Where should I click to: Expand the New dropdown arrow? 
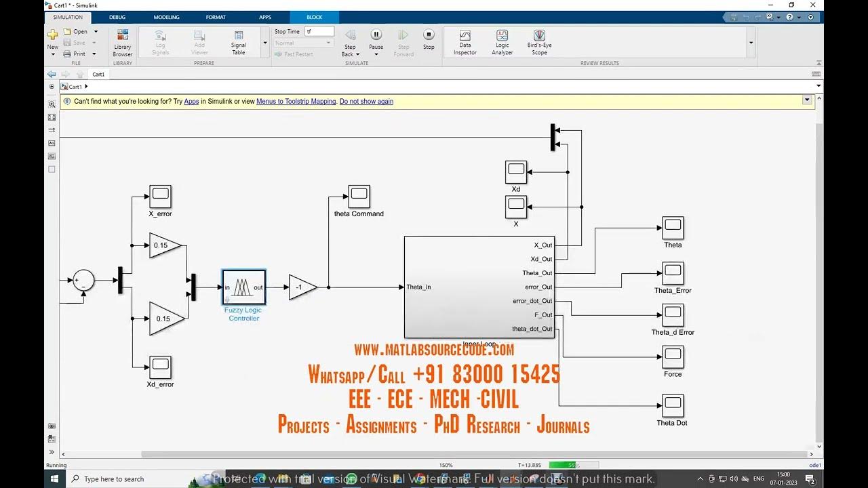click(x=52, y=54)
